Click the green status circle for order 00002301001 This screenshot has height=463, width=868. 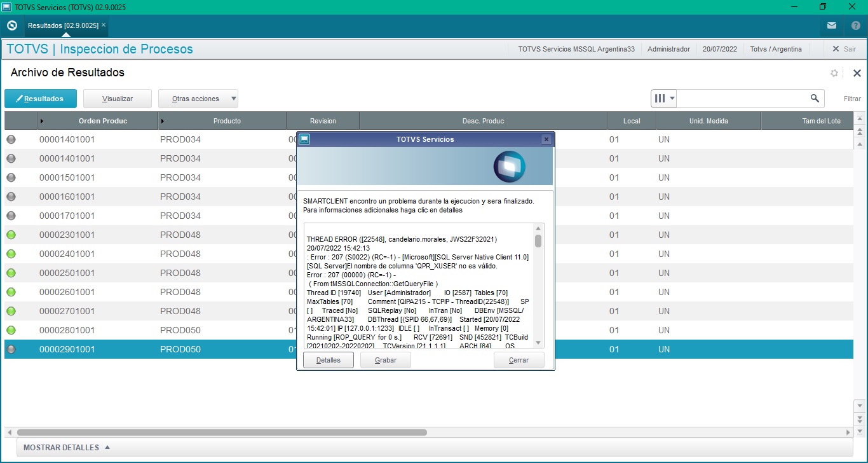11,235
